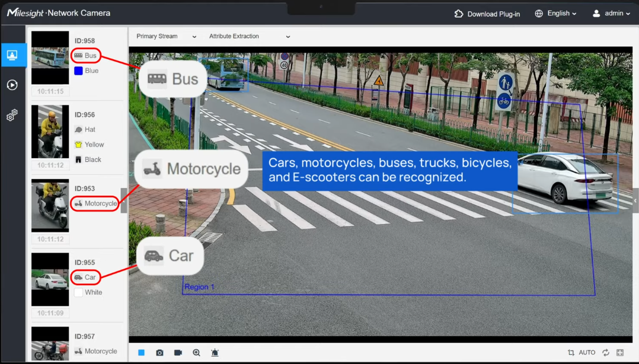Image resolution: width=639 pixels, height=364 pixels.
Task: Click the White color swatch for ID:955
Action: click(x=79, y=293)
